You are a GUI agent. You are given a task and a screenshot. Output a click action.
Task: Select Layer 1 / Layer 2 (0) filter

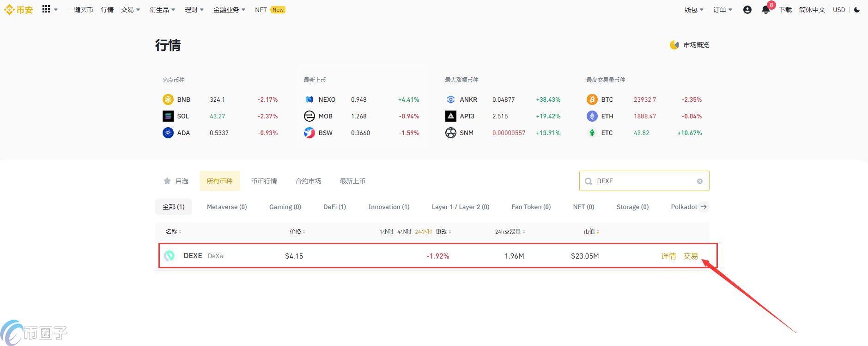point(460,207)
